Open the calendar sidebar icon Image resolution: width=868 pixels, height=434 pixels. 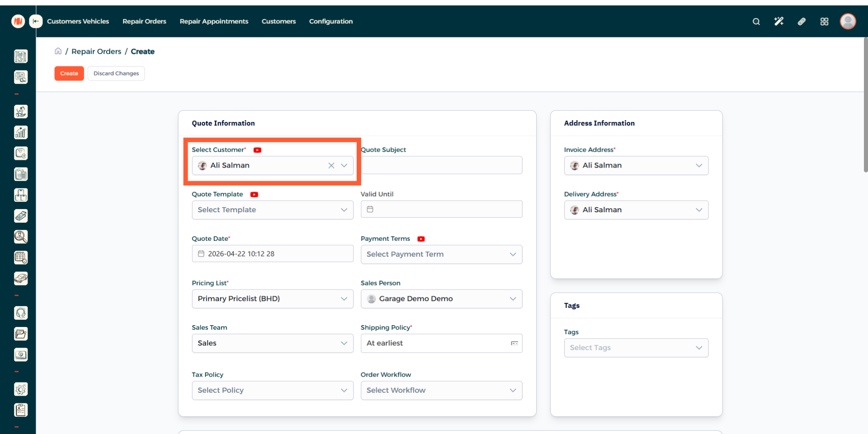21,257
